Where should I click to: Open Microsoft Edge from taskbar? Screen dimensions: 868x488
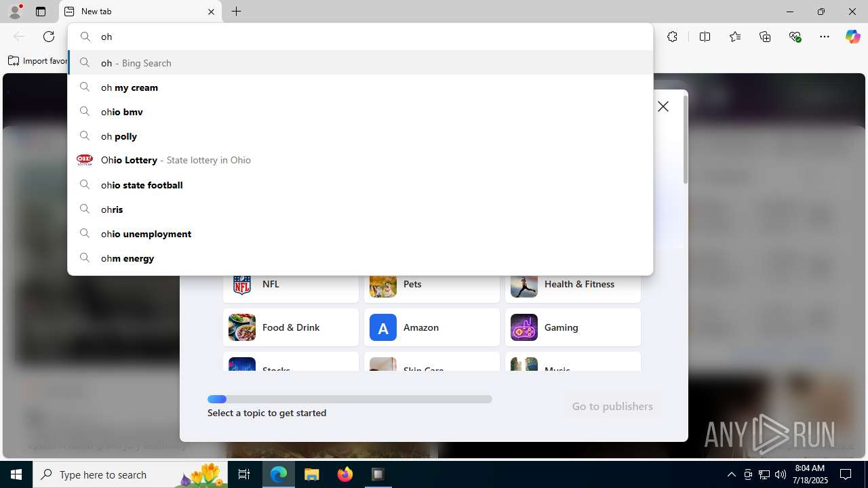click(x=279, y=474)
